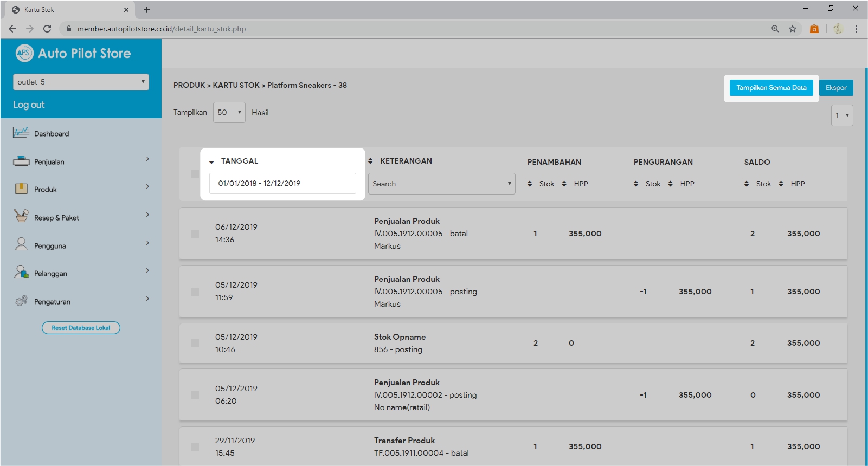
Task: Select the checkbox for Stok Opname row
Action: (195, 343)
